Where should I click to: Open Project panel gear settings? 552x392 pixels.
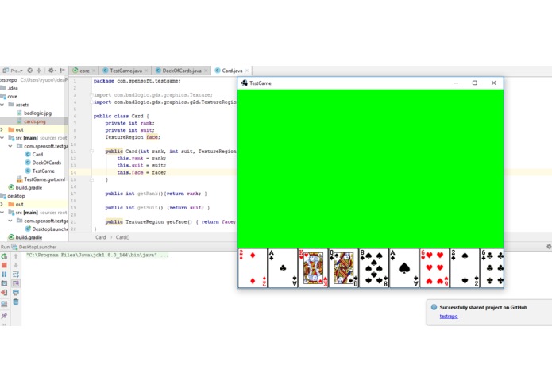click(x=52, y=71)
